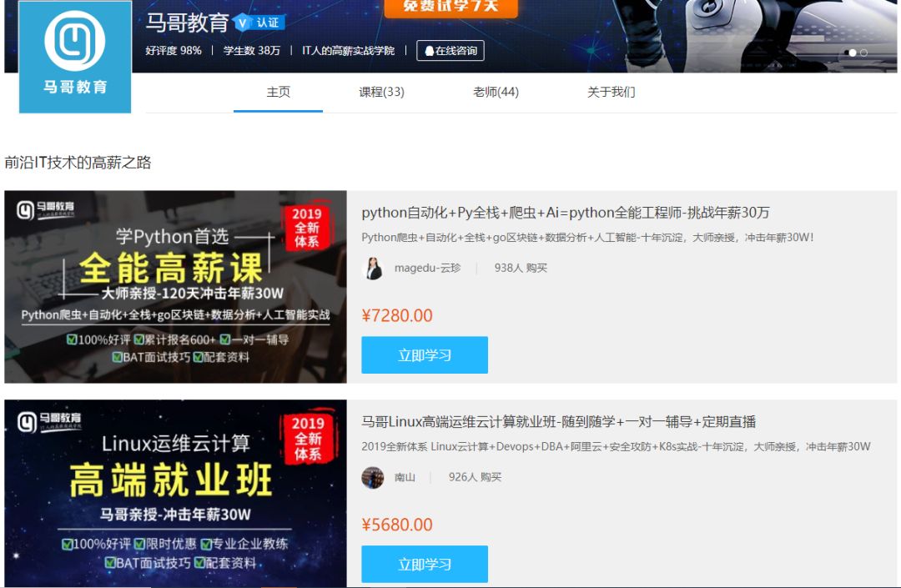
Task: Click 立即学习 for the ¥7280.00 course
Action: pyautogui.click(x=425, y=354)
